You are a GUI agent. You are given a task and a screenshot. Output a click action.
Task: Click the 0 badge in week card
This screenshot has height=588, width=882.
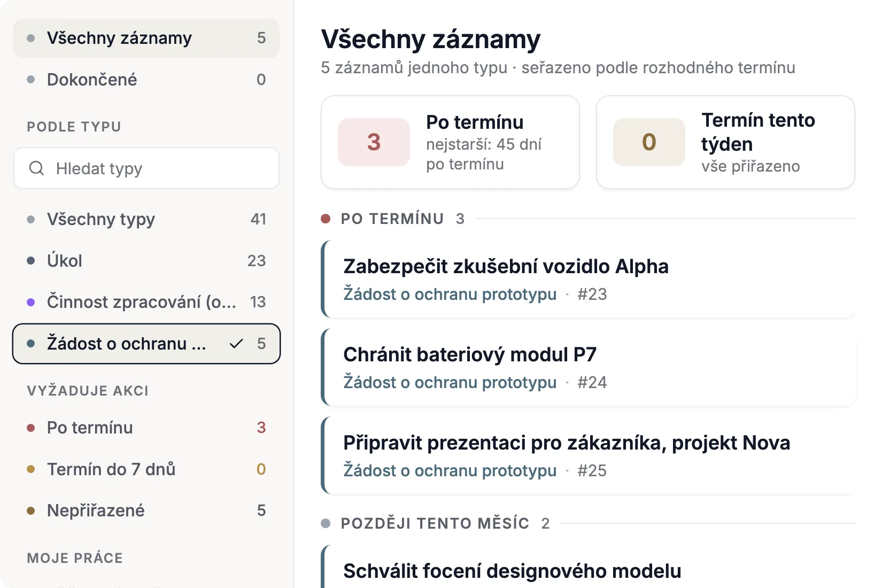pyautogui.click(x=649, y=142)
